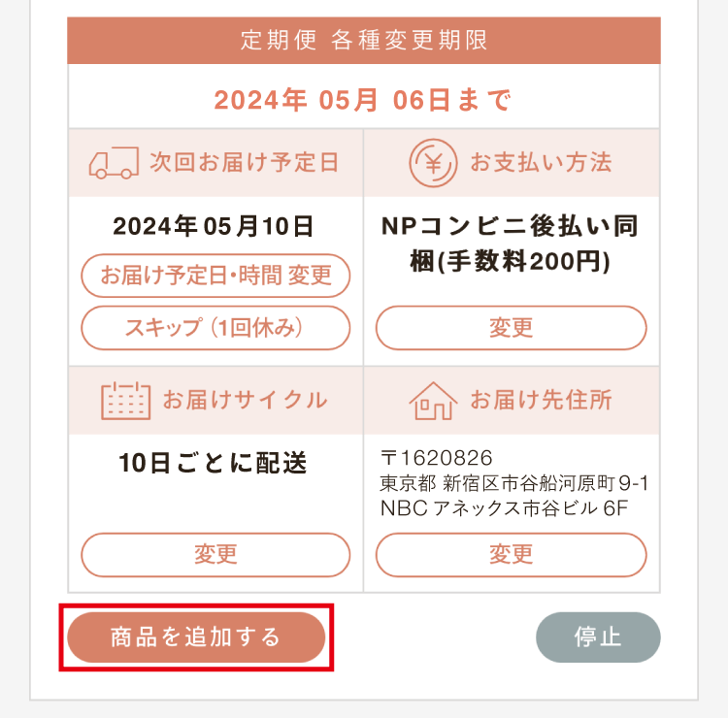Viewport: 728px width, 718px height.
Task: Click 商品を追加する button
Action: click(196, 637)
